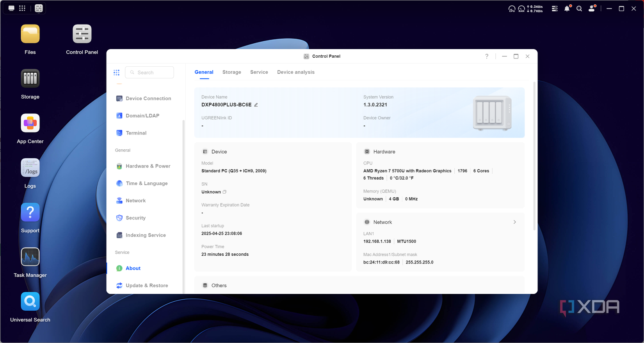Click the Control Panel content scrollbar
The image size is (644, 343).
(x=535, y=156)
